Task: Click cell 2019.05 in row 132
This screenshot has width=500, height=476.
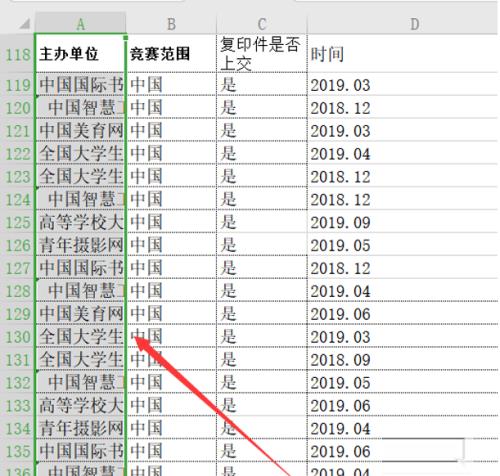Action: pyautogui.click(x=403, y=382)
